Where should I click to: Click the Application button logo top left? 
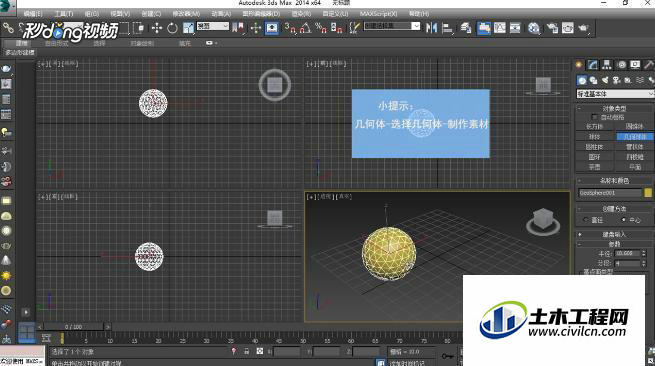7,7
